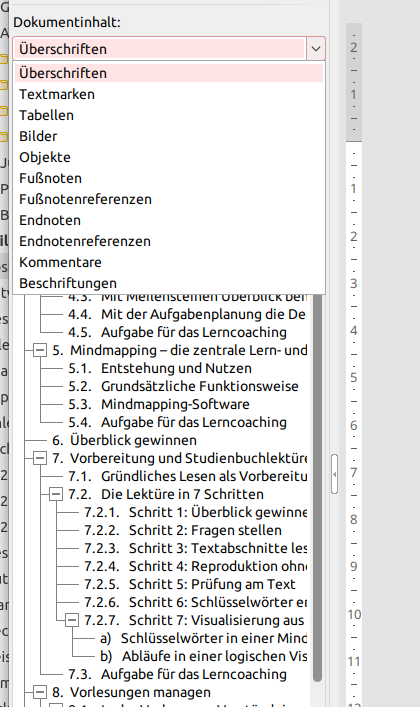Image resolution: width=420 pixels, height=707 pixels.
Task: Select Beschriftungen in the dropdown list
Action: pyautogui.click(x=169, y=283)
